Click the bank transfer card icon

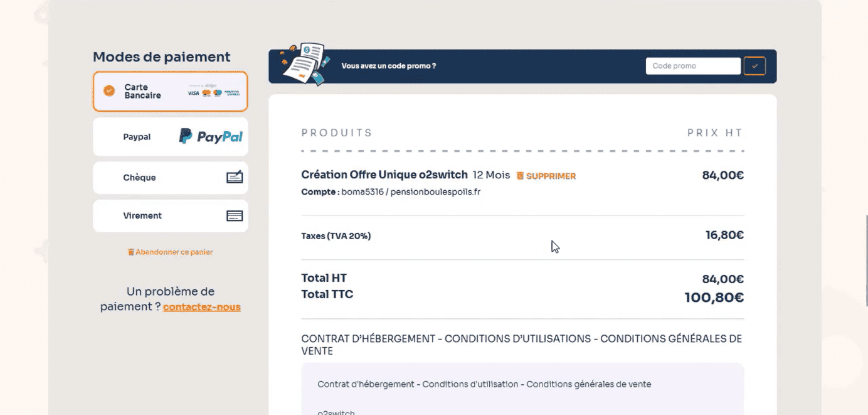click(235, 215)
